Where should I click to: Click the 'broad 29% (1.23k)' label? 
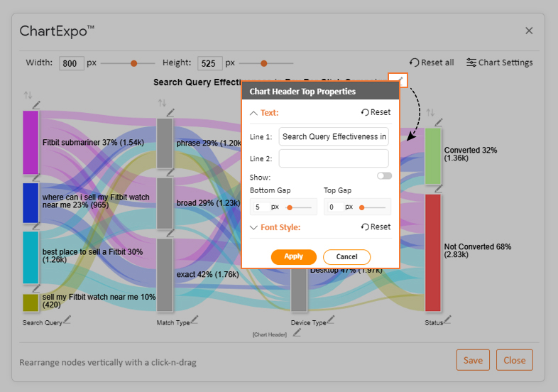[x=208, y=203]
